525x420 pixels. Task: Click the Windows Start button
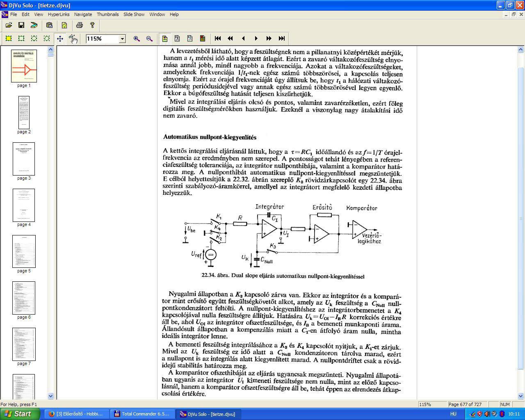[20, 414]
